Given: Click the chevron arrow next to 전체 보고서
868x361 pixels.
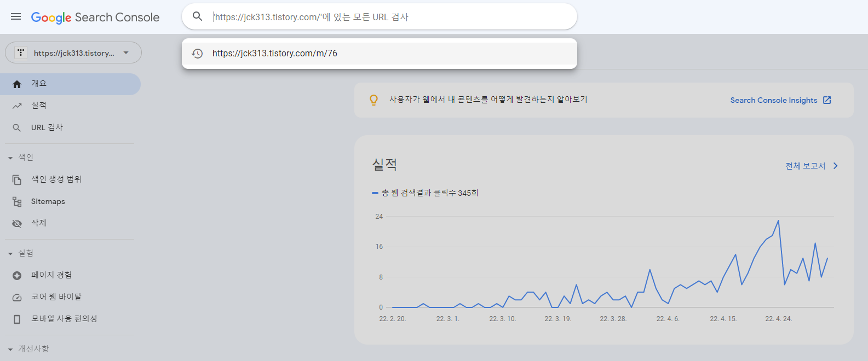Looking at the screenshot, I should [x=835, y=166].
